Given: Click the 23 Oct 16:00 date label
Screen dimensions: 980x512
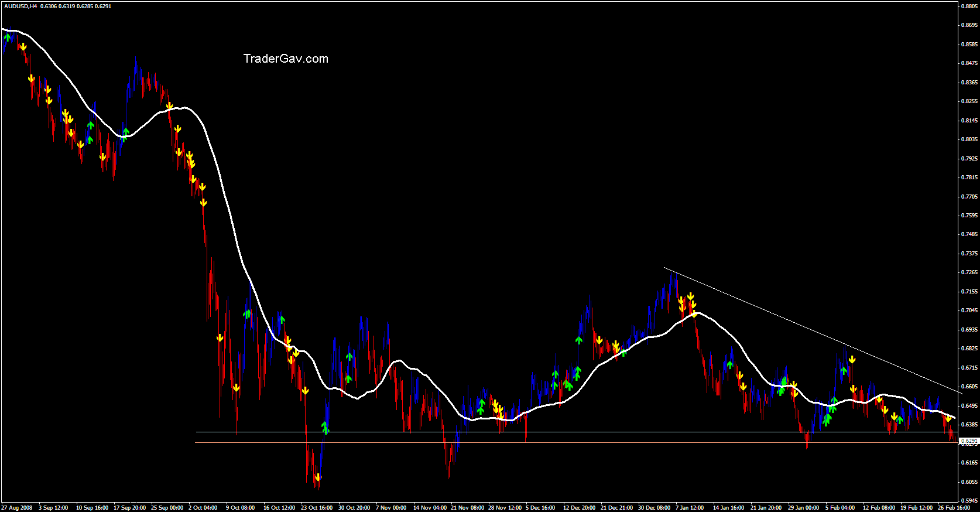Looking at the screenshot, I should (317, 508).
